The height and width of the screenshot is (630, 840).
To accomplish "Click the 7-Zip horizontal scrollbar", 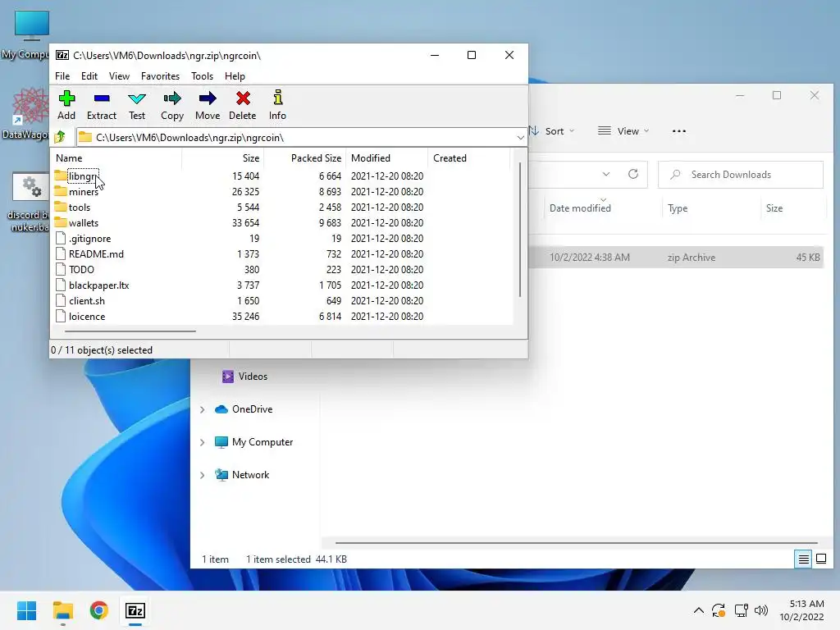I will pos(130,331).
